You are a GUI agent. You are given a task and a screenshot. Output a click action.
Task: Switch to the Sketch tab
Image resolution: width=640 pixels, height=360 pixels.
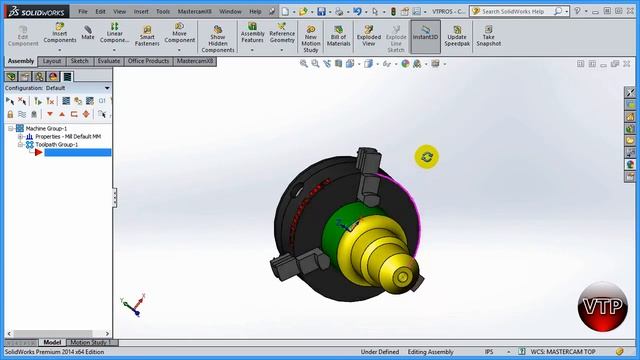(x=79, y=61)
